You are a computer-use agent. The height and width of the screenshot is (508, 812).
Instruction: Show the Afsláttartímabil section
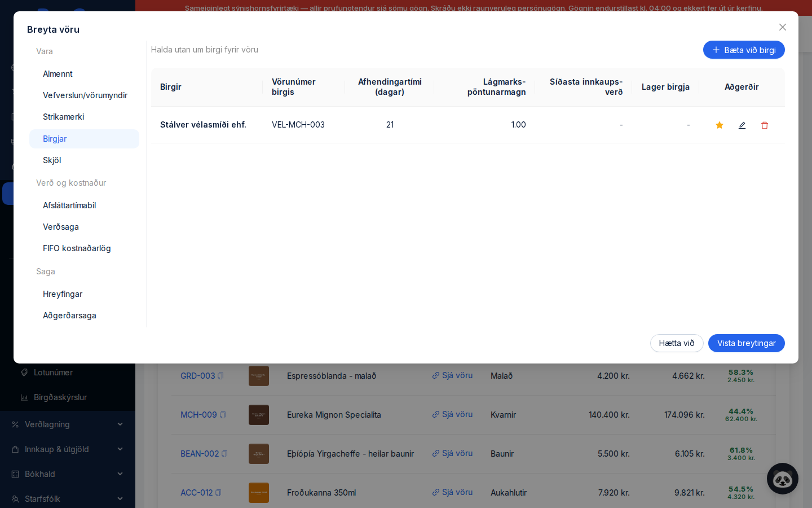(85, 205)
